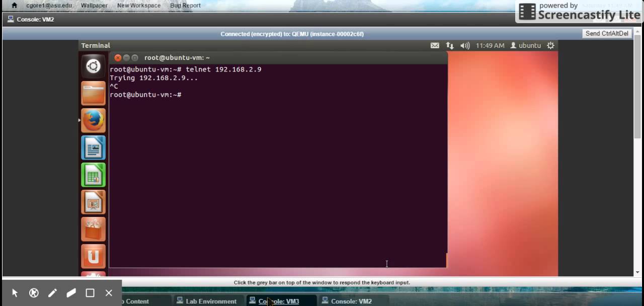This screenshot has width=644, height=306.
Task: Select the Screencastify focus mouse tool
Action: [34, 293]
